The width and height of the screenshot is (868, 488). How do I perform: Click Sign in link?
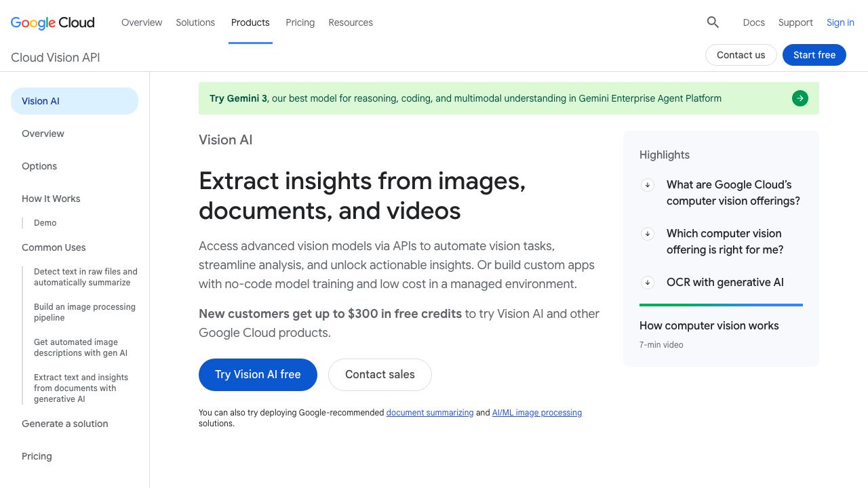840,22
